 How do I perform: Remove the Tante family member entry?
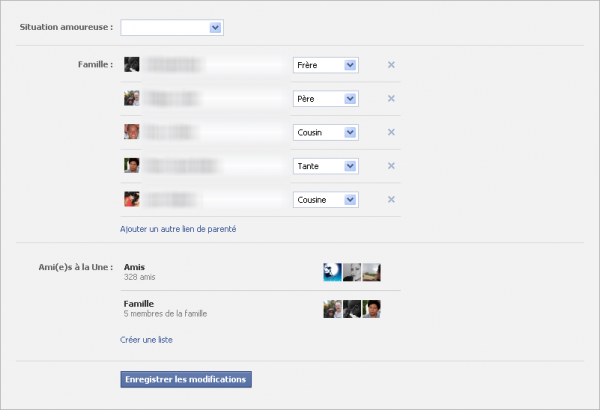pos(391,166)
